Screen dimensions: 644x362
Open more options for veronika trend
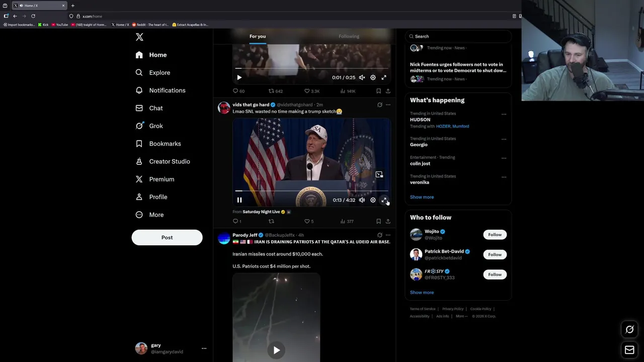504,177
